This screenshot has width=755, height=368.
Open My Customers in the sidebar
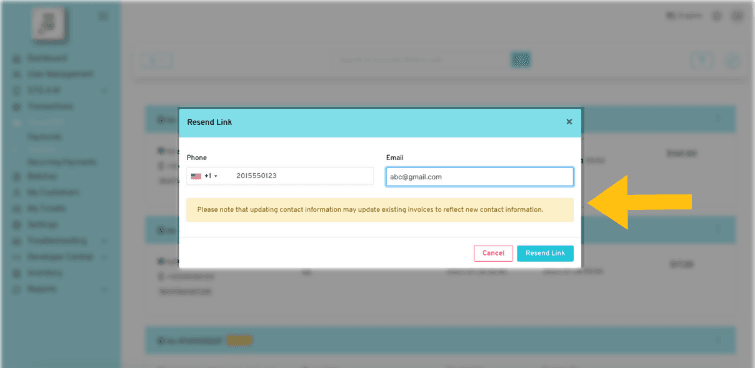pyautogui.click(x=53, y=193)
